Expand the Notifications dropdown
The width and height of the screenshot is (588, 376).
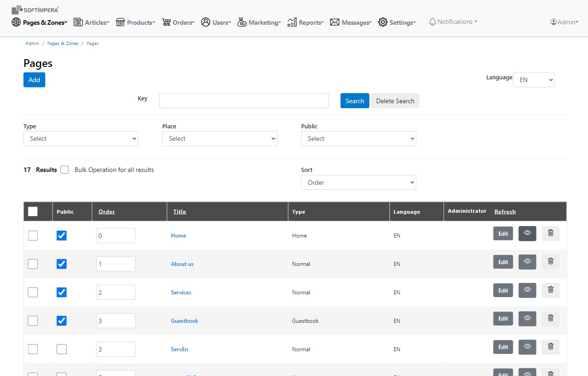453,22
